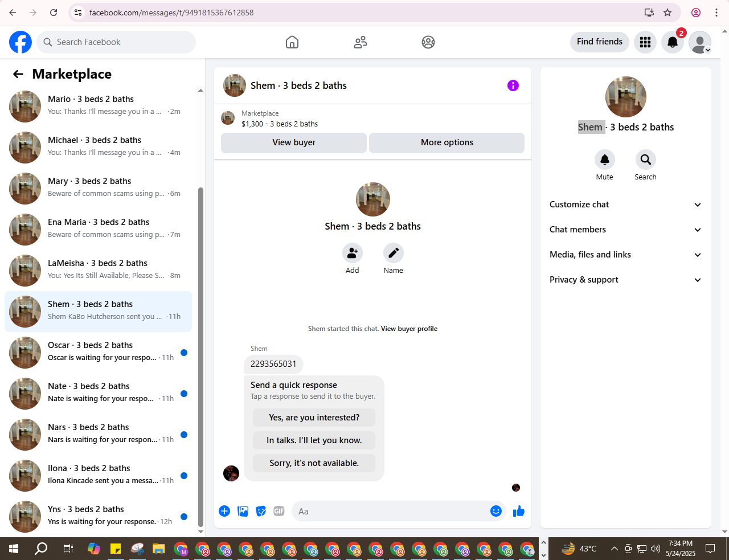The height and width of the screenshot is (560, 729).
Task: Expand Customize chat section
Action: [626, 205]
